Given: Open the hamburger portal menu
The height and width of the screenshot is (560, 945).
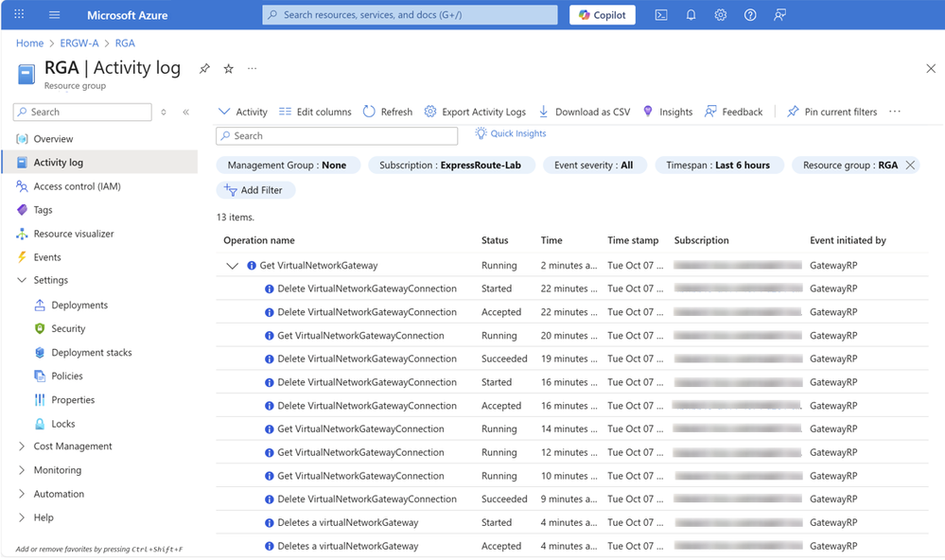Looking at the screenshot, I should pyautogui.click(x=54, y=14).
